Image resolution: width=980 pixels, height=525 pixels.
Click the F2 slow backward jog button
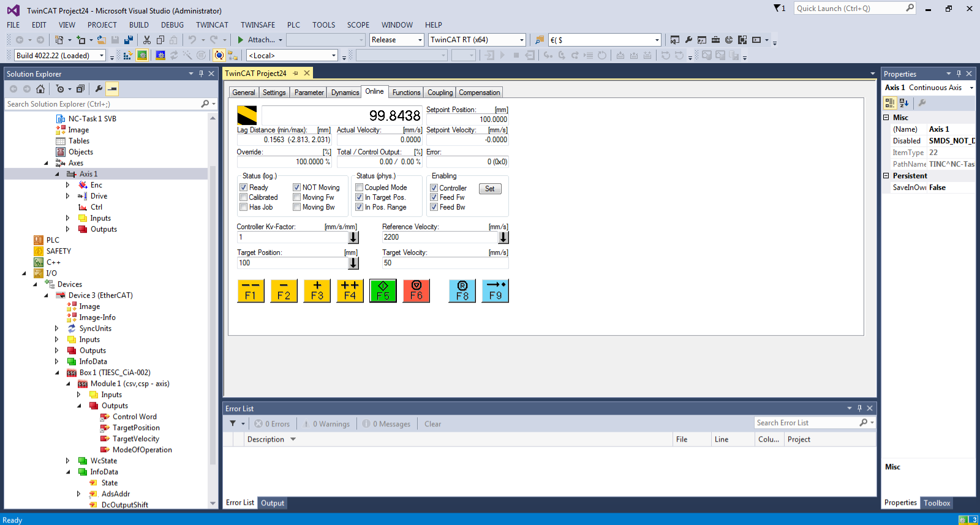pos(284,291)
